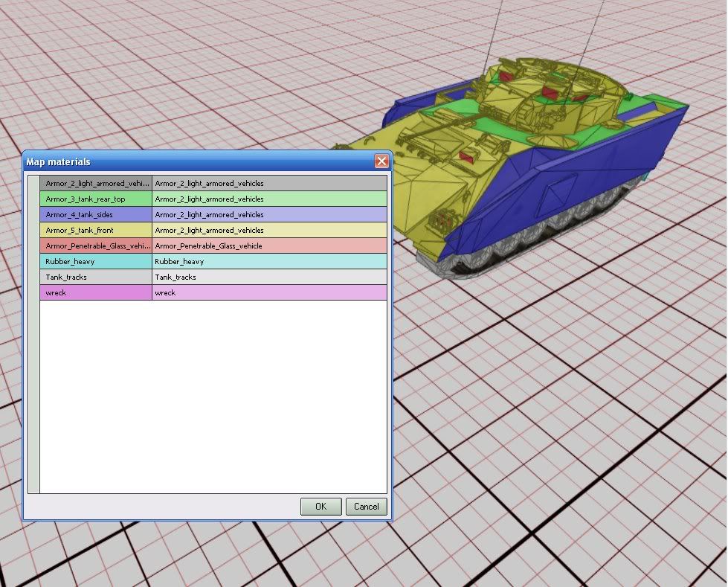Select the blue Armor_4_tank_sides source material
Screen dimensions: 728x587
pyautogui.click(x=97, y=215)
